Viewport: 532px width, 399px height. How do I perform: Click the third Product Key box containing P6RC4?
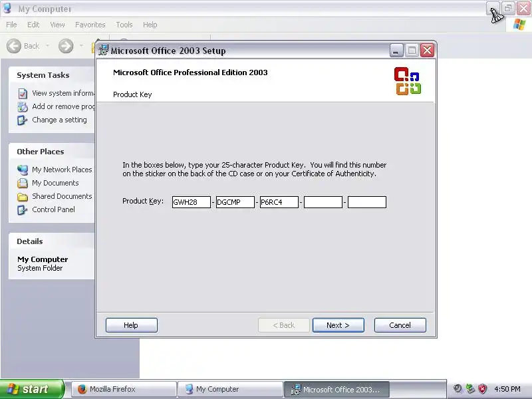coord(279,202)
